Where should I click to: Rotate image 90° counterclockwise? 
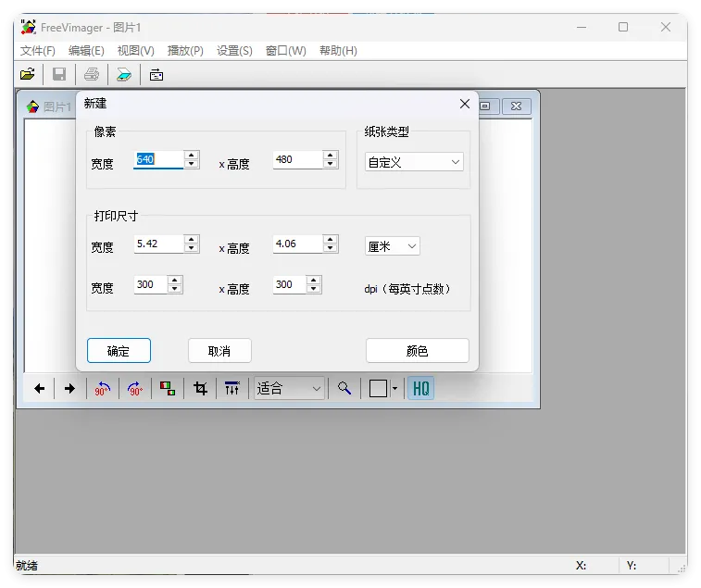(x=102, y=389)
